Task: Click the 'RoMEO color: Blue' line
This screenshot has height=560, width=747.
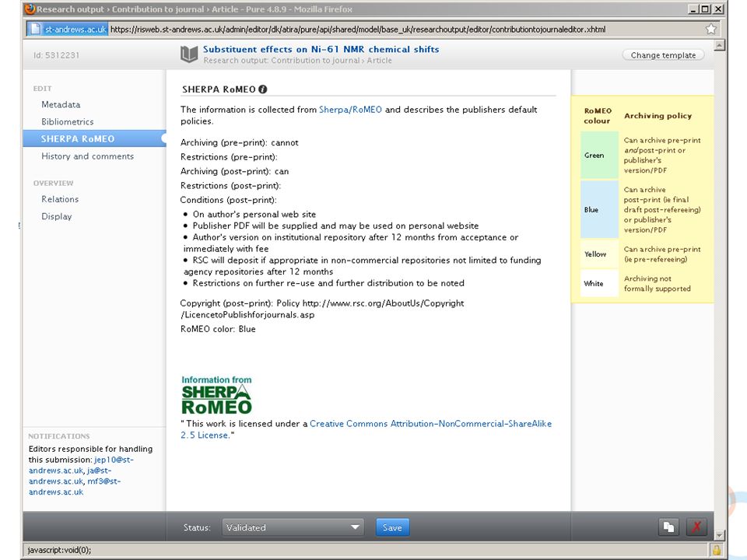Action: coord(218,329)
